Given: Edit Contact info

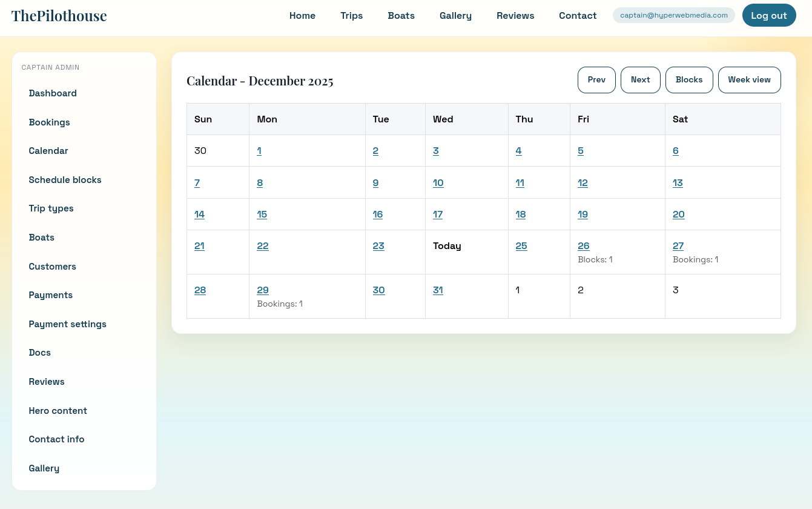Looking at the screenshot, I should pyautogui.click(x=56, y=439).
